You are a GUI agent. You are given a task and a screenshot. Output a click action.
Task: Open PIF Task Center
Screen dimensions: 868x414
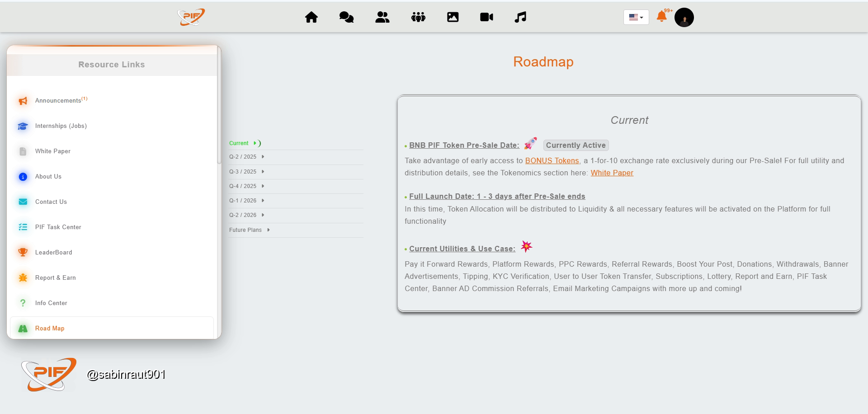(x=58, y=227)
